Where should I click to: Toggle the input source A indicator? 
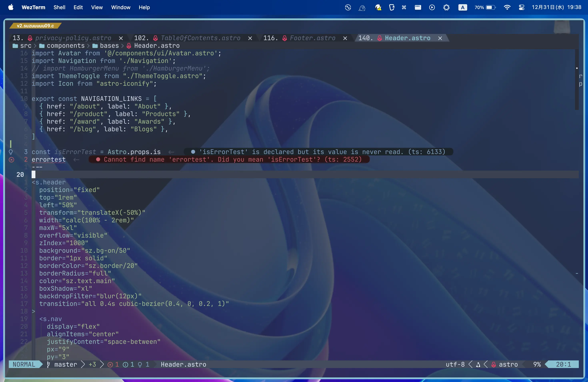click(462, 7)
